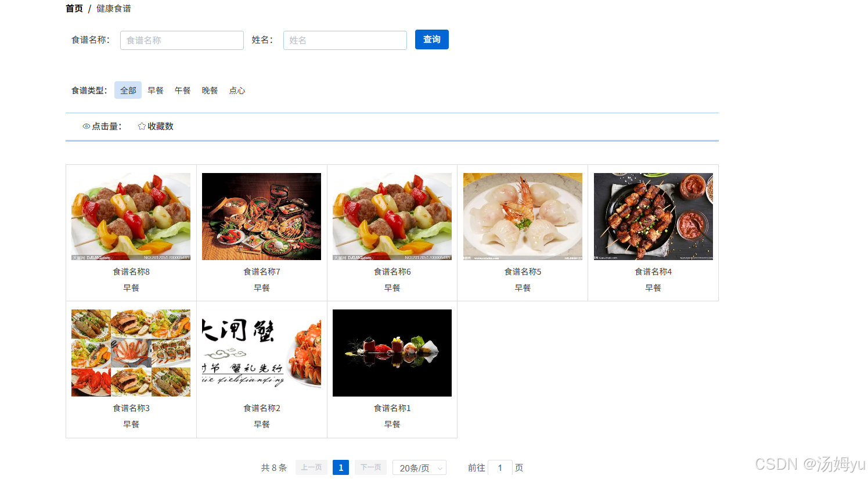Open 食谱名称2 crab thumbnail
Screen dimensions: 868x479
pyautogui.click(x=261, y=353)
